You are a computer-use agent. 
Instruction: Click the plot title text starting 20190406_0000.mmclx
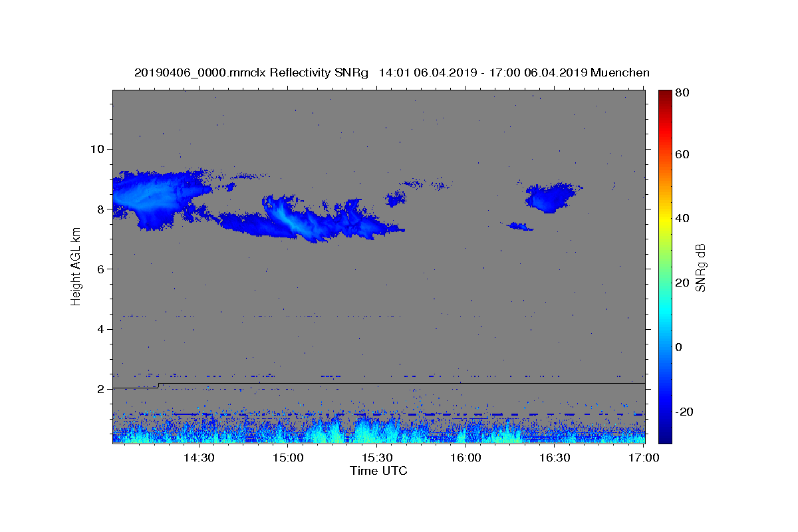pyautogui.click(x=392, y=72)
